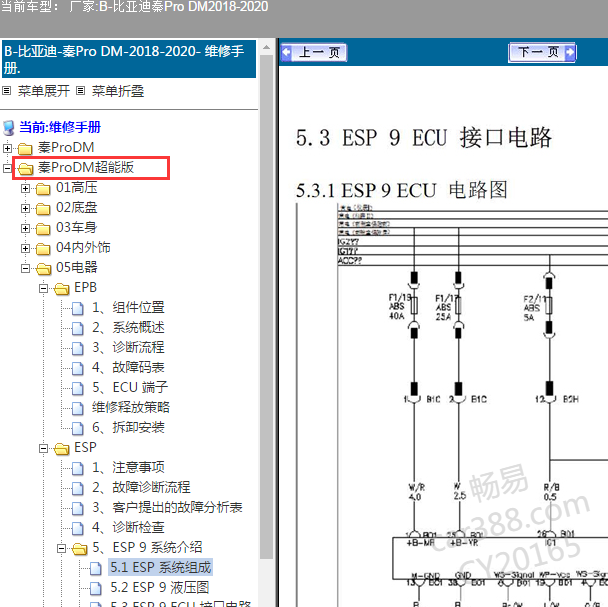Open 5、ECU 端子 under EPB

click(130, 387)
